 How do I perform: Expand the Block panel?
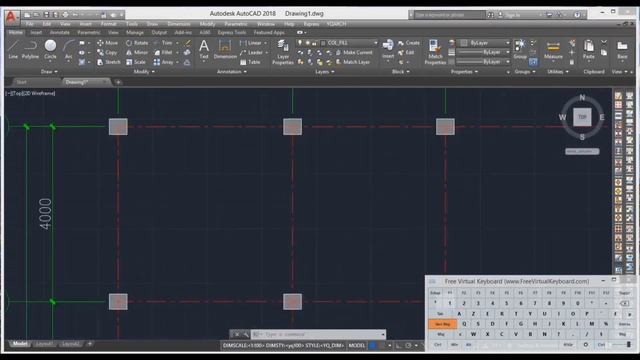click(400, 72)
